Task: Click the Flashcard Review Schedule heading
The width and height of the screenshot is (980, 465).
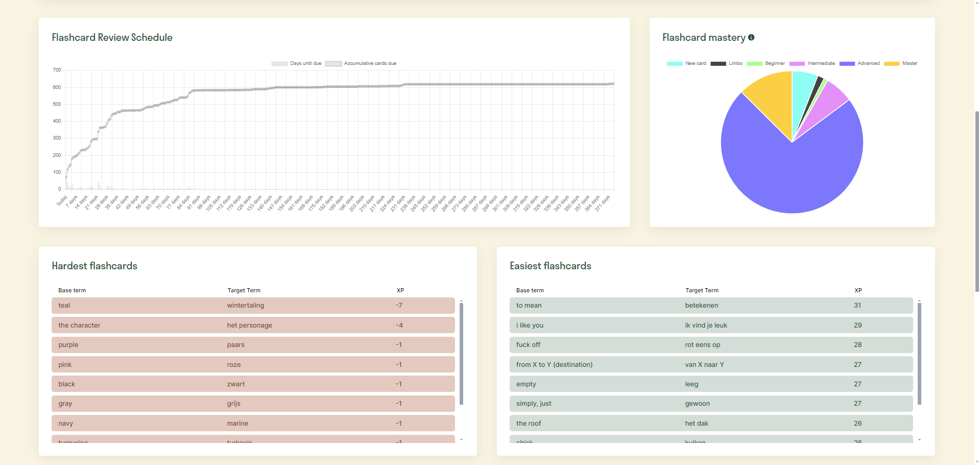Action: click(112, 37)
